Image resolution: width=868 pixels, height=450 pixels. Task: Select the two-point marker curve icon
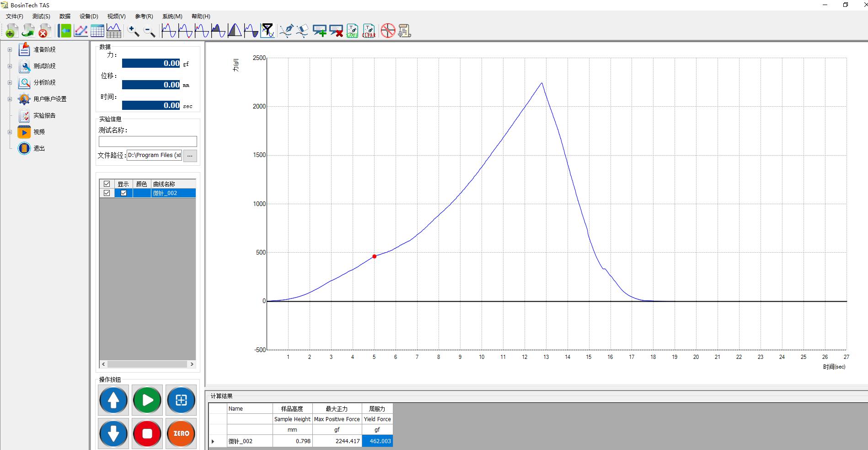202,31
